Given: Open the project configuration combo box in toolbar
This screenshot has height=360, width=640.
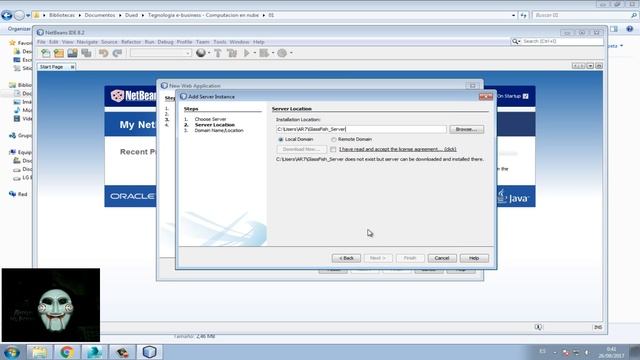Looking at the screenshot, I should [x=160, y=53].
